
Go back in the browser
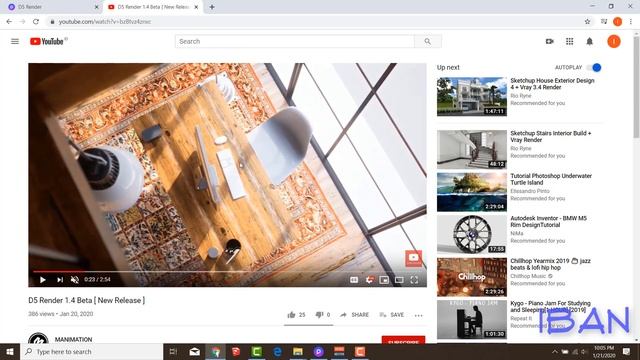9,22
